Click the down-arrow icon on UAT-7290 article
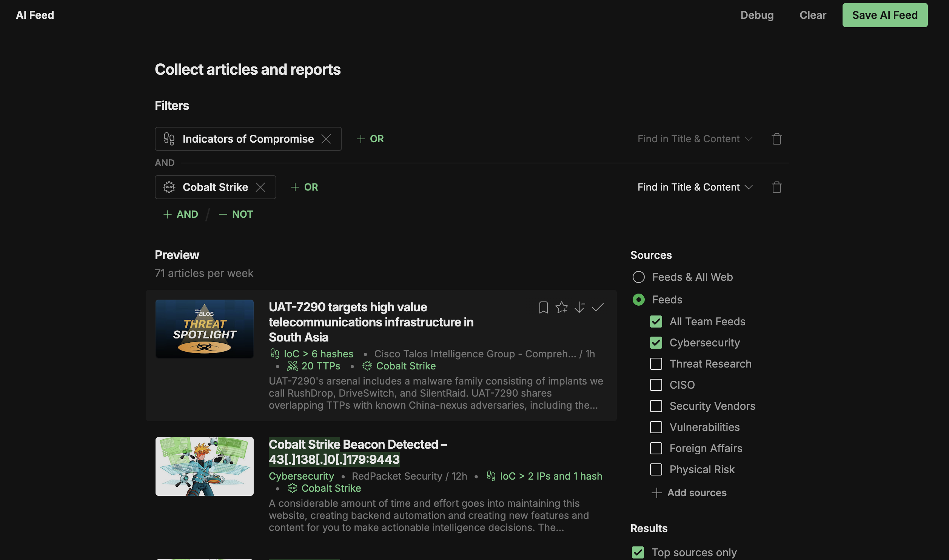 coord(579,307)
